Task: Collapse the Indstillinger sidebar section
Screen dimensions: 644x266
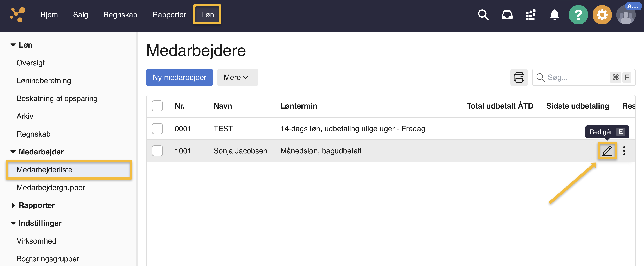Action: pyautogui.click(x=13, y=223)
